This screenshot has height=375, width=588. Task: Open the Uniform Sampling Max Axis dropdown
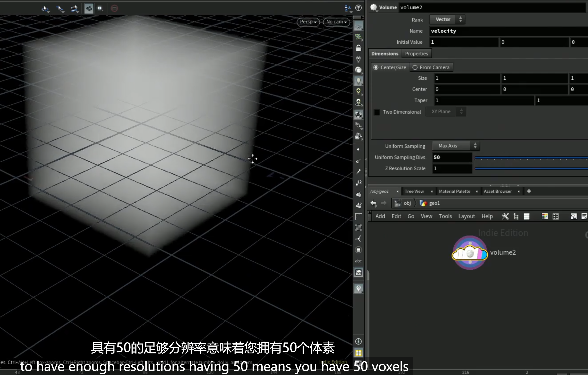point(456,146)
